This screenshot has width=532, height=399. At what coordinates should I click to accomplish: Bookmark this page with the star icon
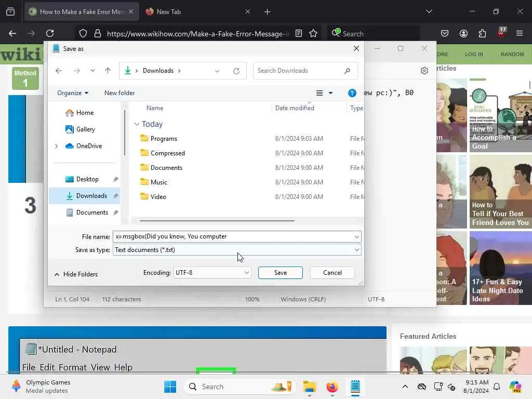[x=313, y=33]
